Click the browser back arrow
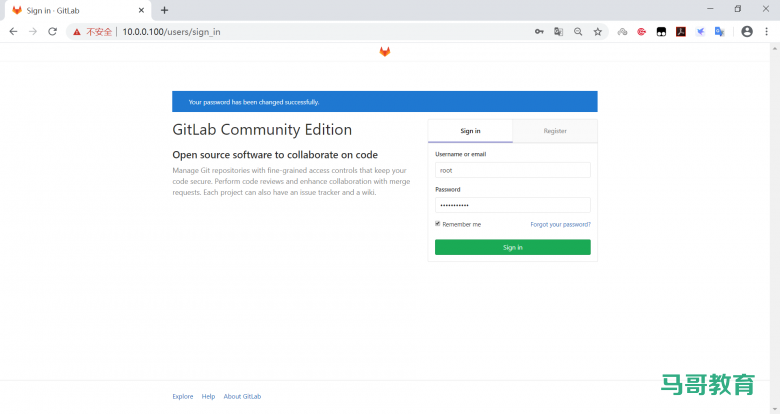 13,31
